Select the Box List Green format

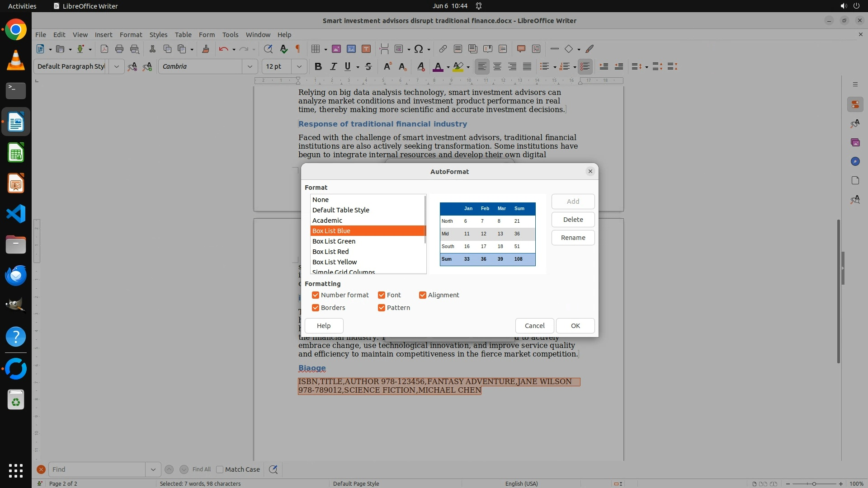tap(334, 241)
